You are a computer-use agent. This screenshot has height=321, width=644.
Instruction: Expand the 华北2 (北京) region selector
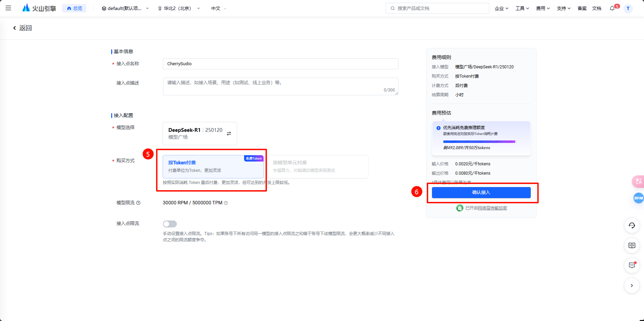click(179, 8)
